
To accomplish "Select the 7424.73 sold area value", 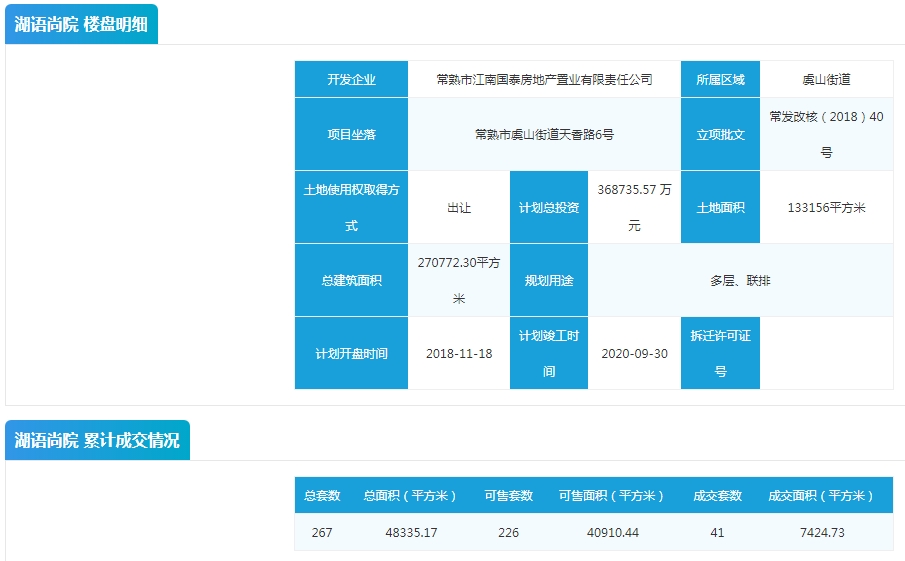I will pyautogui.click(x=820, y=532).
